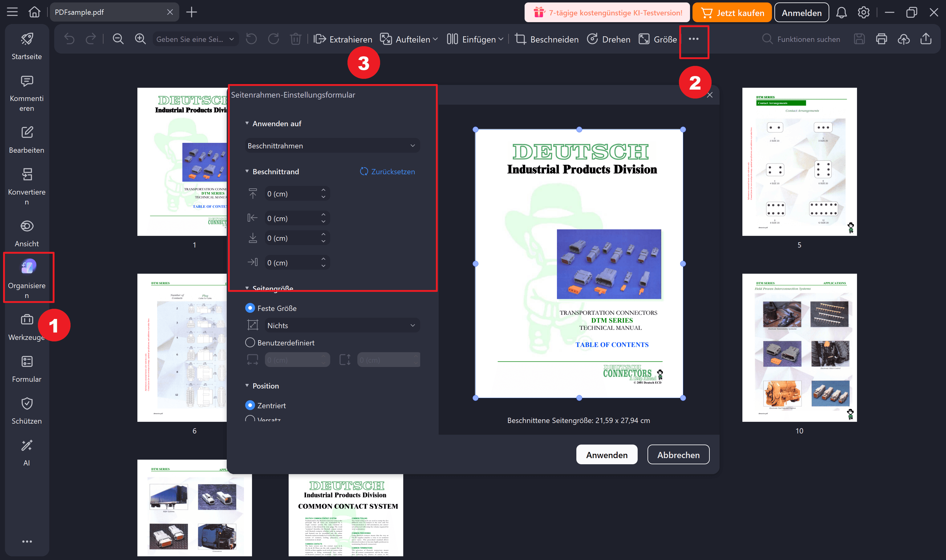Click the save disk icon
The image size is (946, 560).
[x=859, y=39]
